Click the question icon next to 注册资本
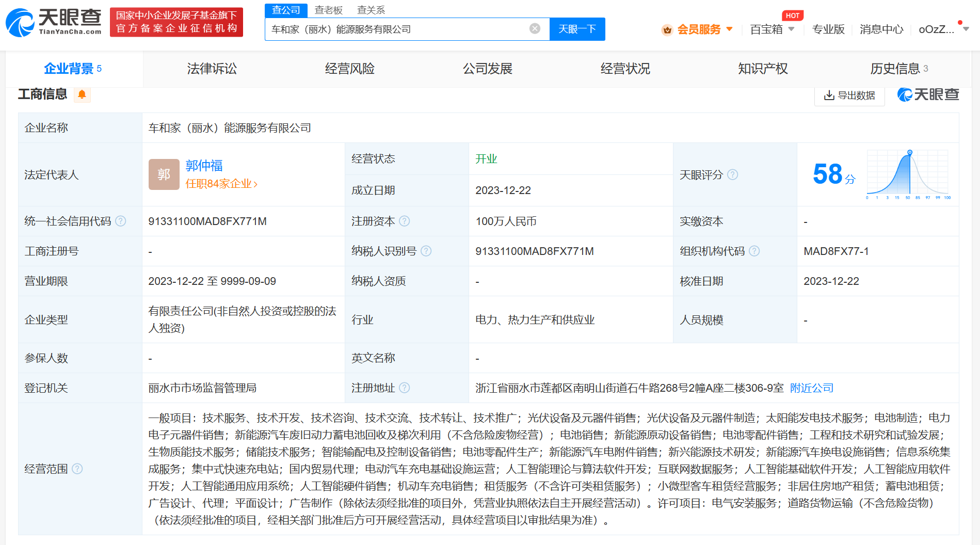Viewport: 980px width, 545px height. [x=405, y=221]
